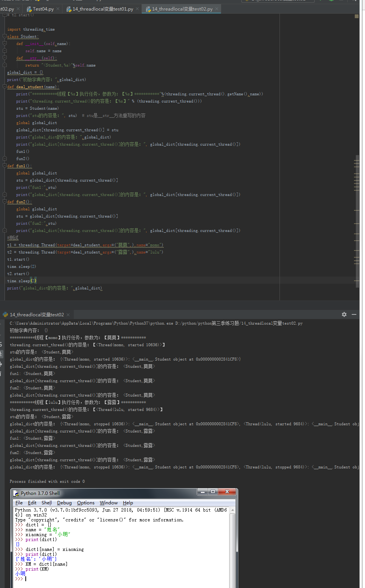Click the Python Shell scrollbar up arrow

[x=233, y=510]
